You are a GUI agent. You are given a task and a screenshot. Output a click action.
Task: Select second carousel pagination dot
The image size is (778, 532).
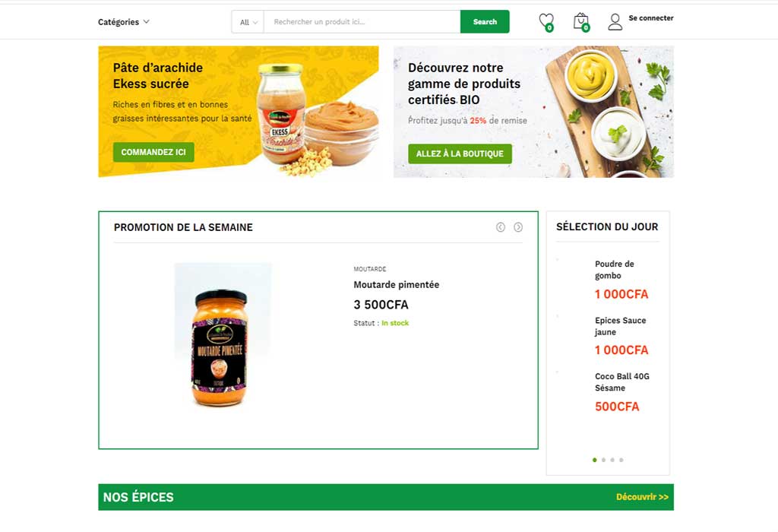click(603, 460)
